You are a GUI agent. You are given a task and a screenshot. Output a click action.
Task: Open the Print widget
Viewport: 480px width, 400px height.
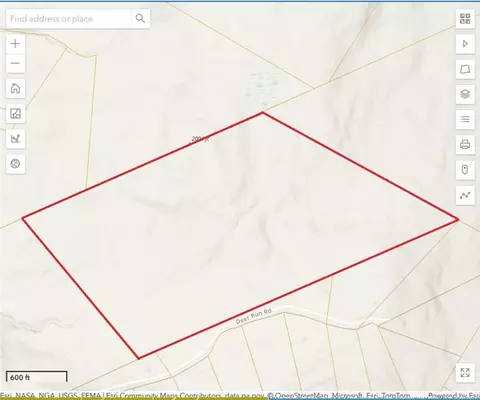465,145
